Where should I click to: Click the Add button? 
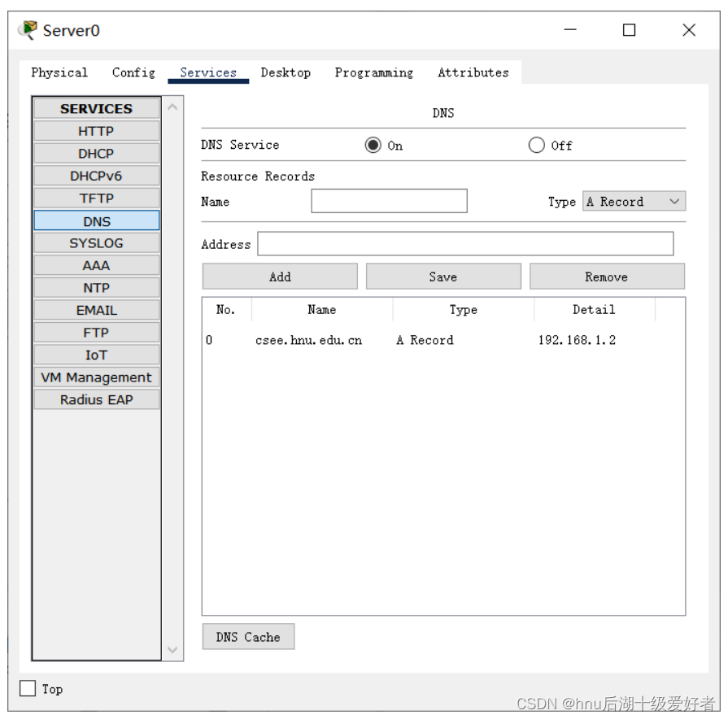click(x=280, y=277)
